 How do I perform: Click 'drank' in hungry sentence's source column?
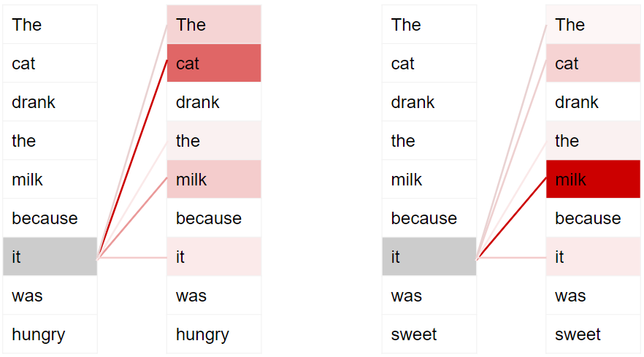pos(50,102)
